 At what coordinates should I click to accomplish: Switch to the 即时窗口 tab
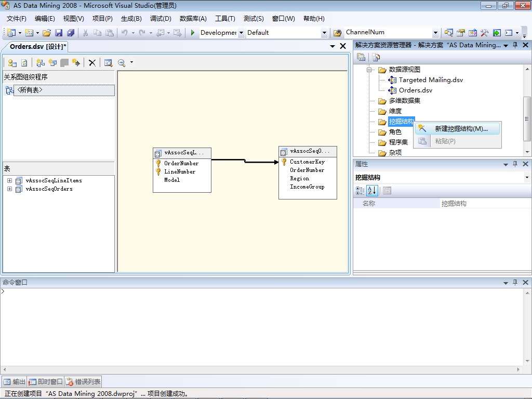[x=46, y=382]
